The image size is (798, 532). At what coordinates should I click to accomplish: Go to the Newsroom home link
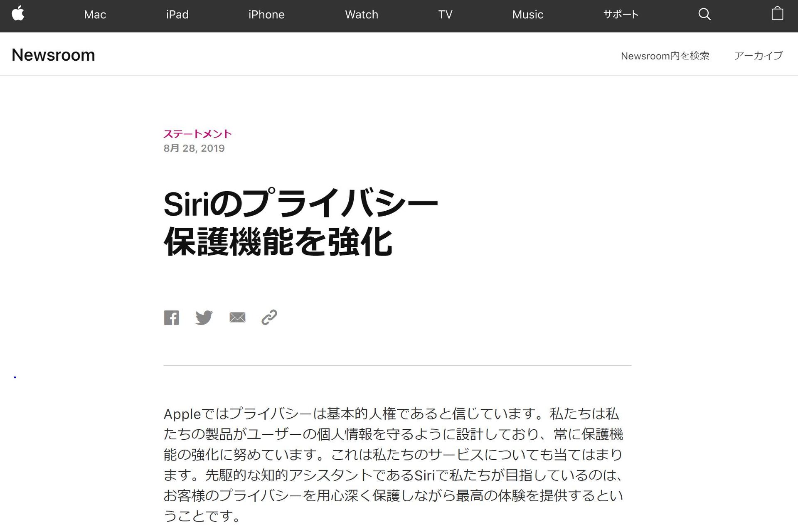[53, 54]
